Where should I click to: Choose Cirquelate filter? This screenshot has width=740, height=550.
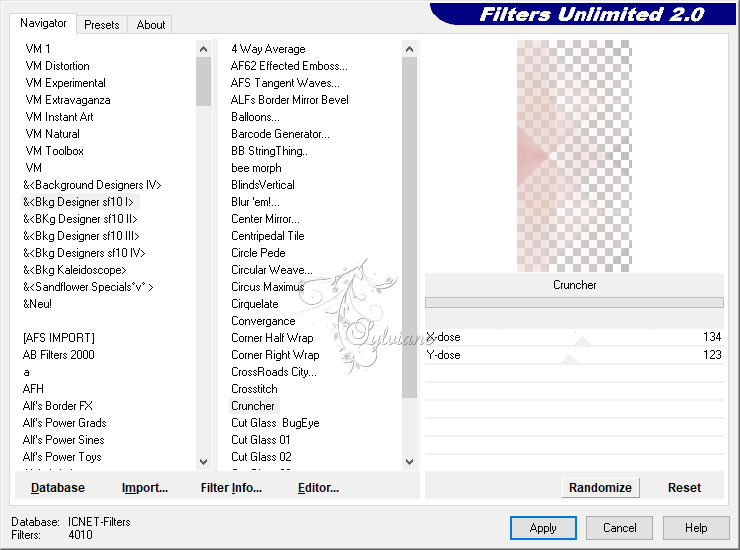(x=255, y=304)
